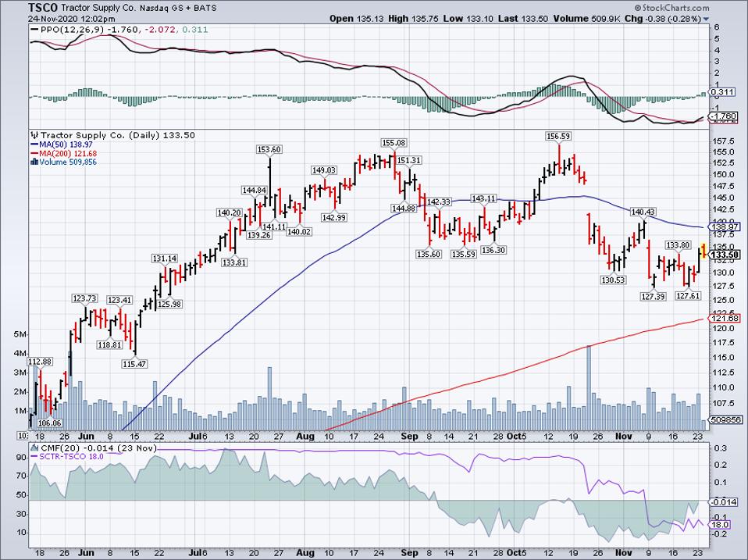Click the 18.0 SCTR axis tag
Image resolution: width=748 pixels, height=560 pixels.
(721, 524)
